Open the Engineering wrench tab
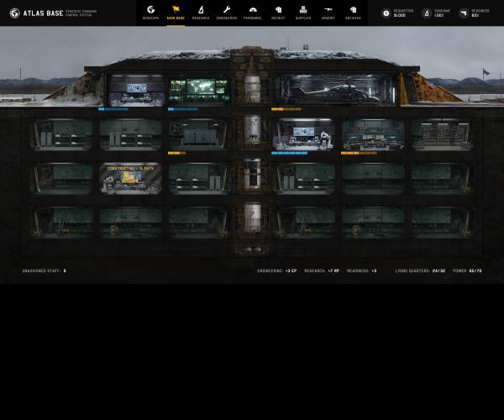Image resolution: width=504 pixels, height=420 pixels. [227, 13]
